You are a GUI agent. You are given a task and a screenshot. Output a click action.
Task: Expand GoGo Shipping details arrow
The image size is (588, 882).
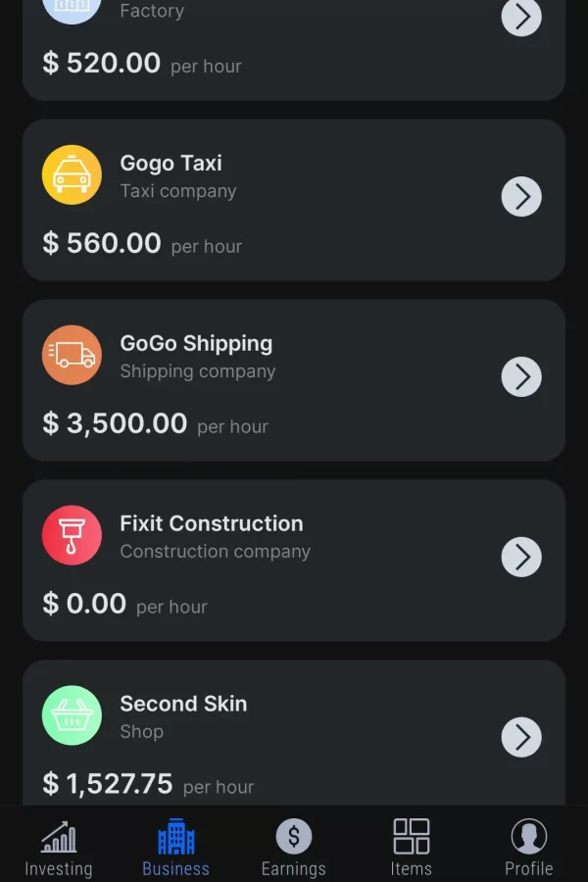[x=521, y=377]
